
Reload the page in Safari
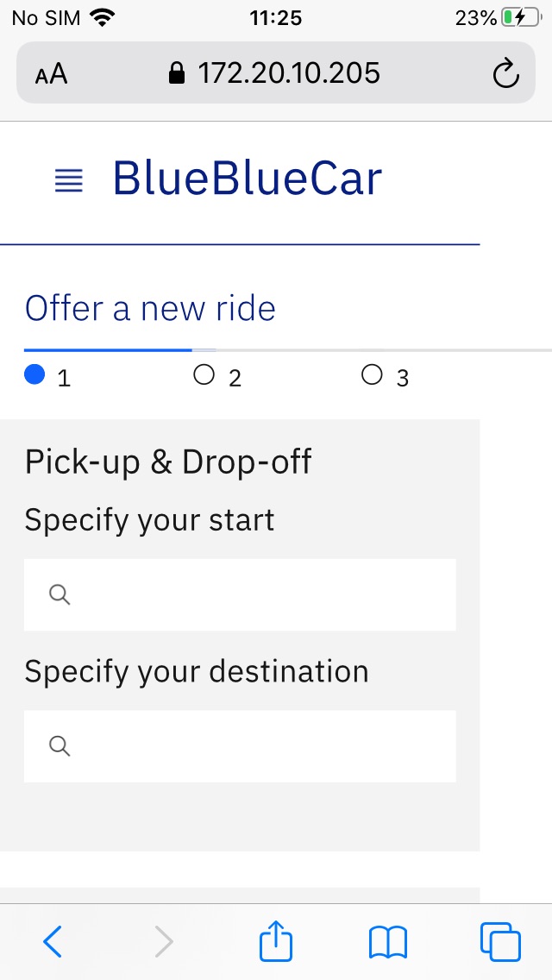click(505, 73)
